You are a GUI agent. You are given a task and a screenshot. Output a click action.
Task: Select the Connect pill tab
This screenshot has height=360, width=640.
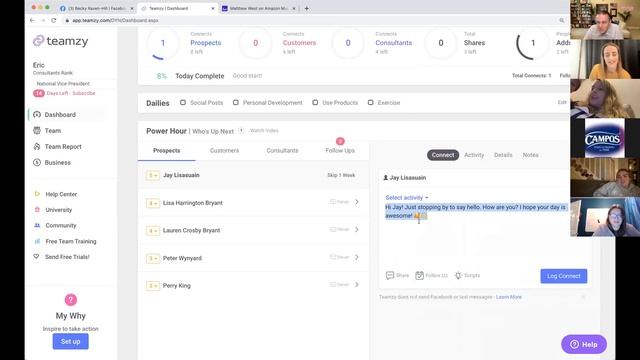443,155
